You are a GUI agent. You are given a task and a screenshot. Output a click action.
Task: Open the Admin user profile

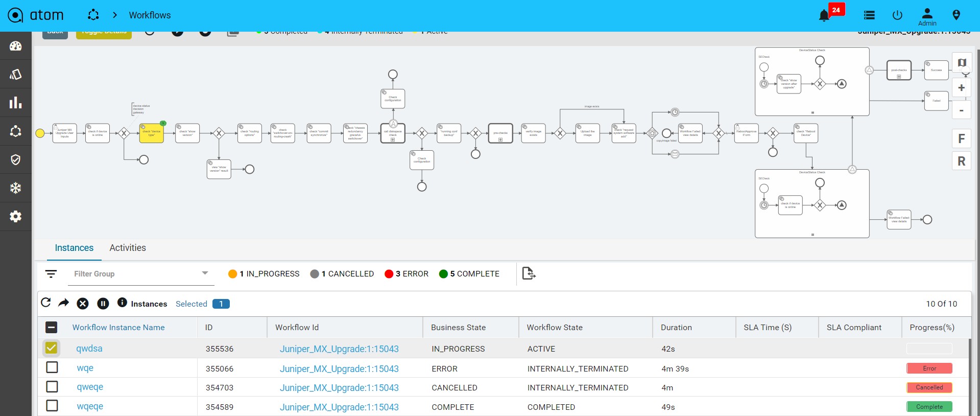click(927, 17)
